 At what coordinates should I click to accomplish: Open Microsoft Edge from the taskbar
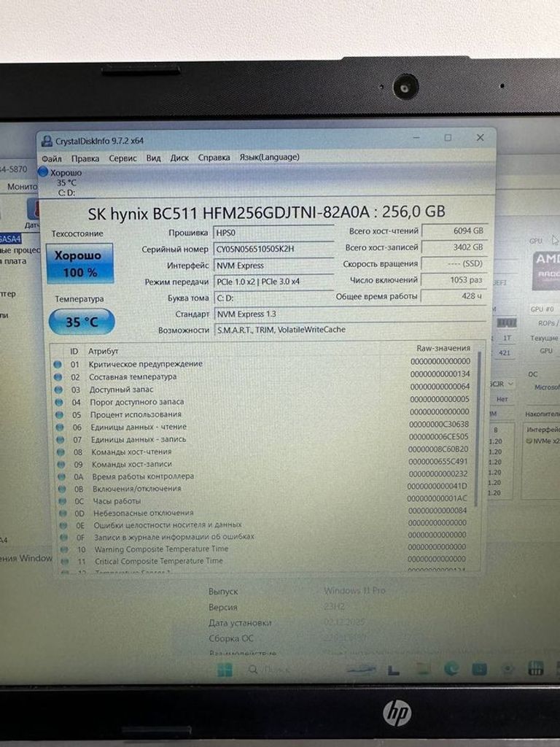(x=451, y=669)
